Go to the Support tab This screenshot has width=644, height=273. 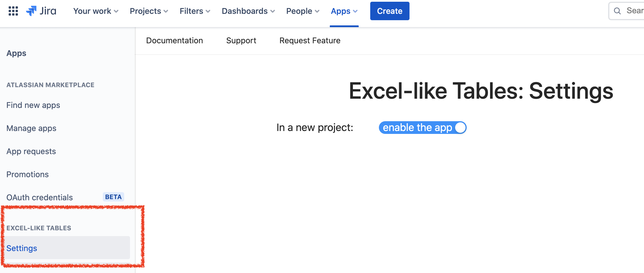241,40
